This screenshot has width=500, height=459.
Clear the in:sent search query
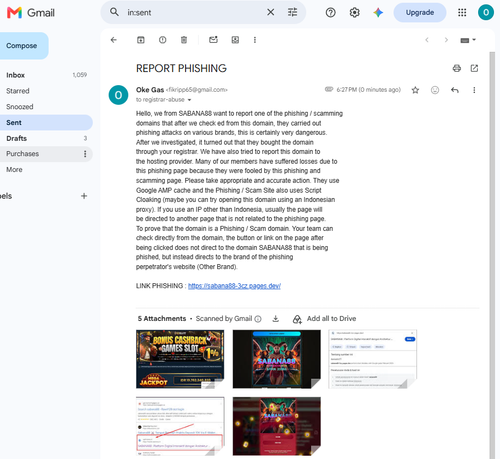[270, 12]
